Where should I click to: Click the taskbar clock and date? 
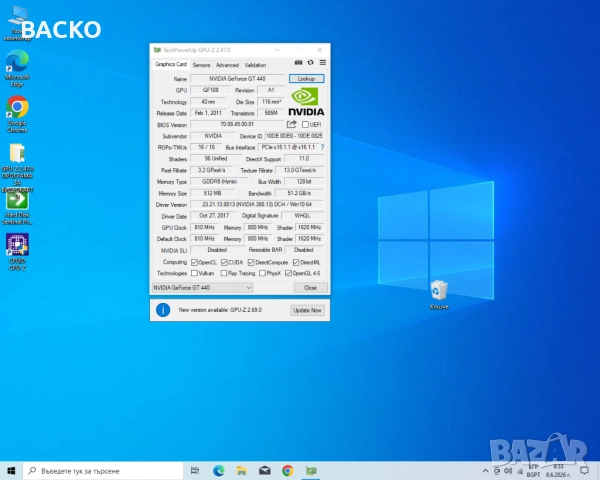559,471
